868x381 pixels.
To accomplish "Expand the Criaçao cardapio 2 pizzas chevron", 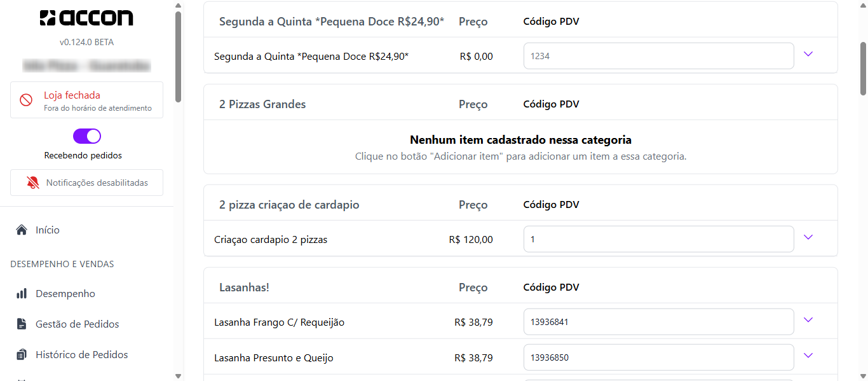I will click(808, 237).
